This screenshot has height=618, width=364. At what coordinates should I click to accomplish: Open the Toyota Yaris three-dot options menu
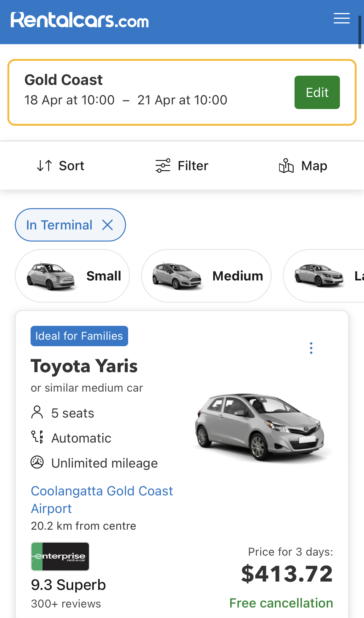[311, 348]
